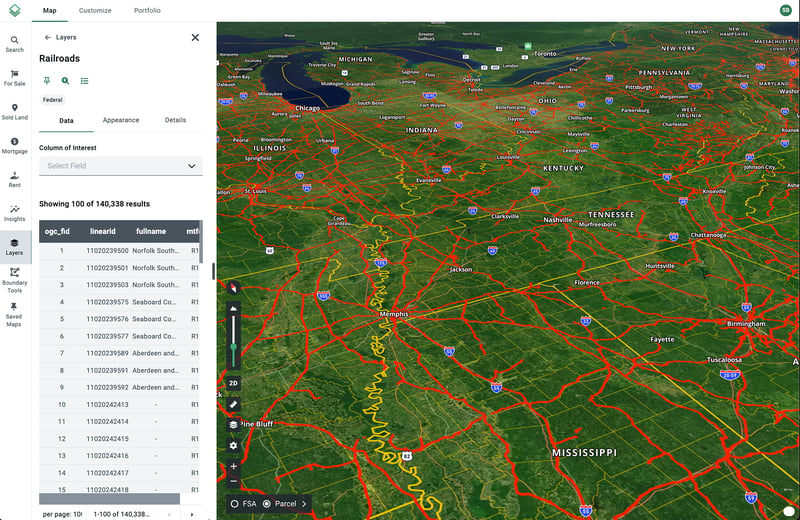Select the FSA radio option
Viewport: 800px width, 520px height.
(235, 504)
